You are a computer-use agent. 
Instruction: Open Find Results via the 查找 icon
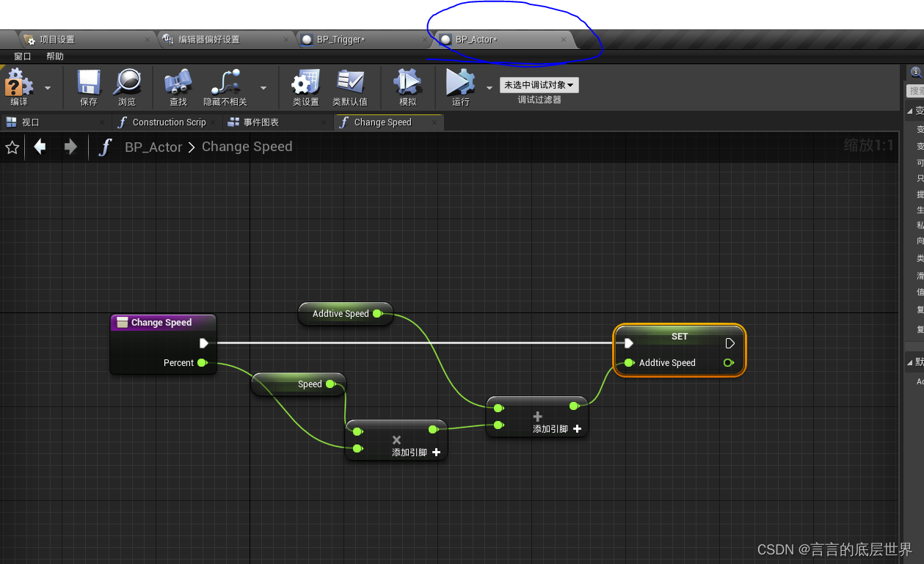pos(178,87)
